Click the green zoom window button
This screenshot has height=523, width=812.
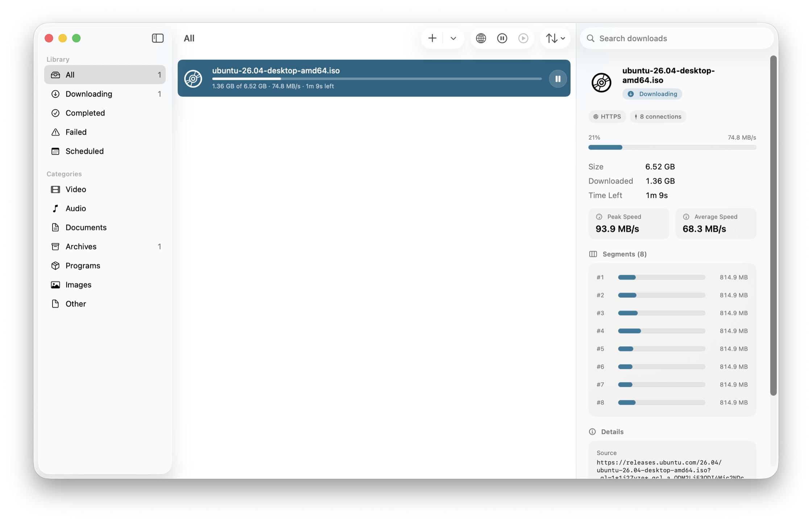pyautogui.click(x=76, y=38)
